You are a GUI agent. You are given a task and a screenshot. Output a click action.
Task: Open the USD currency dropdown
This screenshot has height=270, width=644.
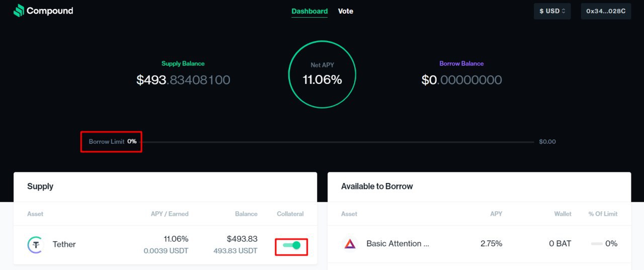(552, 11)
